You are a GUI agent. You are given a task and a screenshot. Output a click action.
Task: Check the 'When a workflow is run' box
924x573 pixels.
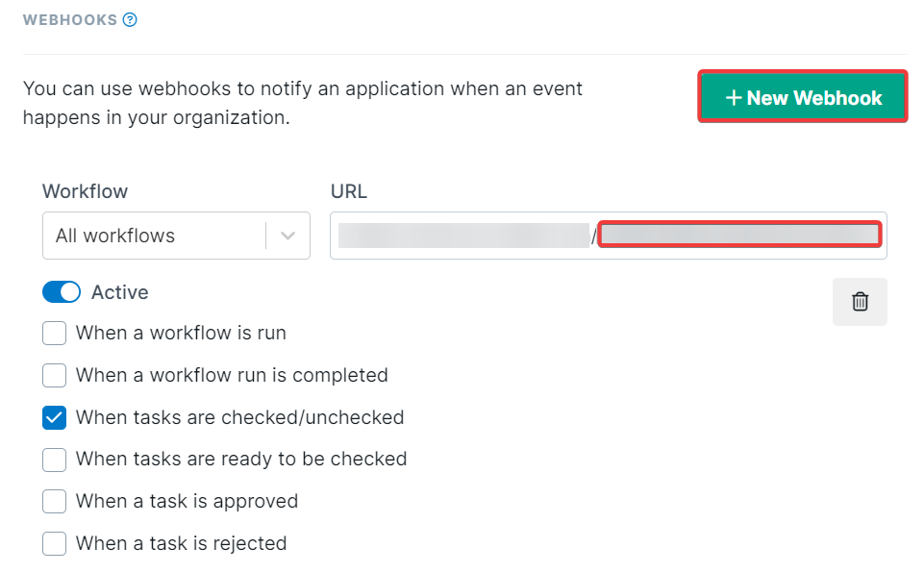coord(55,334)
